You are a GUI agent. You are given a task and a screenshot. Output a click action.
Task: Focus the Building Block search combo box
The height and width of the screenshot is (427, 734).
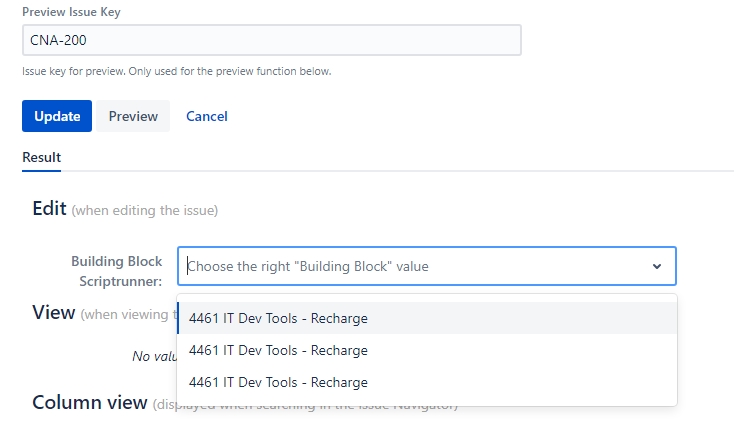tap(410, 267)
